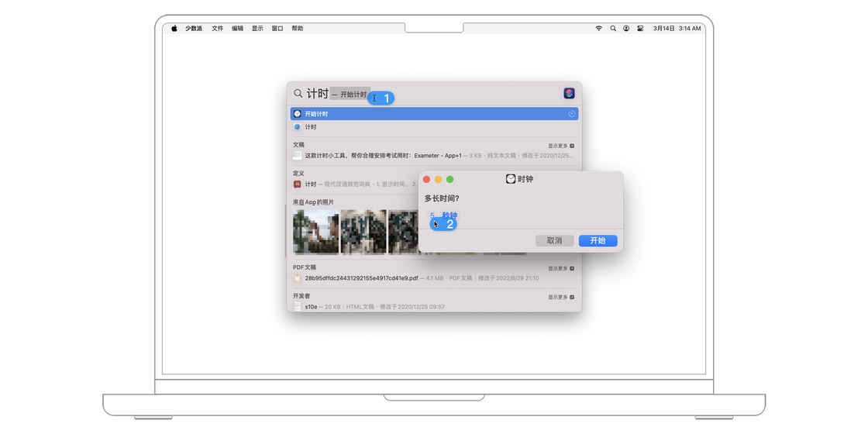Open the first photo thumbnail
Image resolution: width=868 pixels, height=434 pixels.
pyautogui.click(x=316, y=232)
